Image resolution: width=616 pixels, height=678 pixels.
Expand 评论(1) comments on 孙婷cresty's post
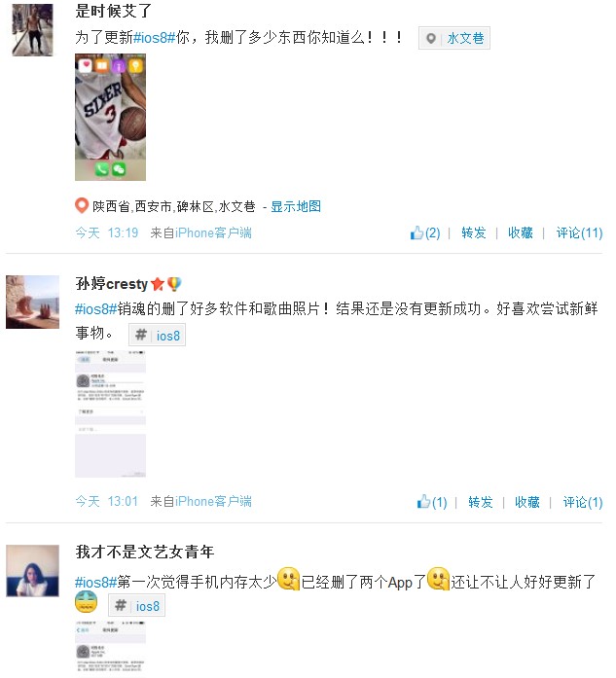pyautogui.click(x=583, y=502)
